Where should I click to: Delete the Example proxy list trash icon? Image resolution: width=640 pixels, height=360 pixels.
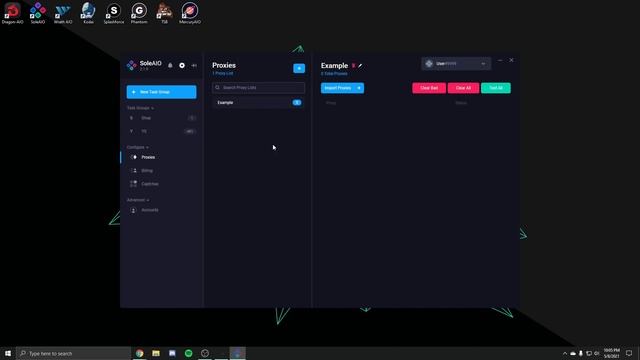(353, 66)
